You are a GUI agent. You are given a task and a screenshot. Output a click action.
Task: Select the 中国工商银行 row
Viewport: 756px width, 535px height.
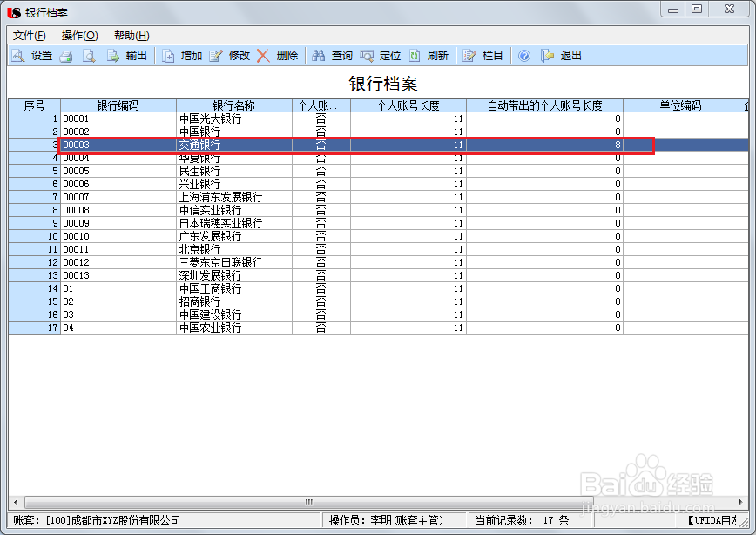pyautogui.click(x=379, y=288)
